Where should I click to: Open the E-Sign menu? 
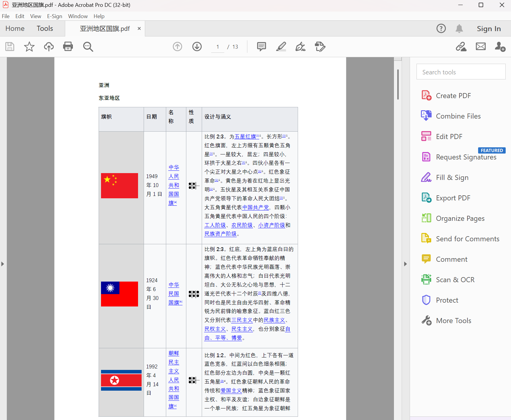pyautogui.click(x=55, y=16)
